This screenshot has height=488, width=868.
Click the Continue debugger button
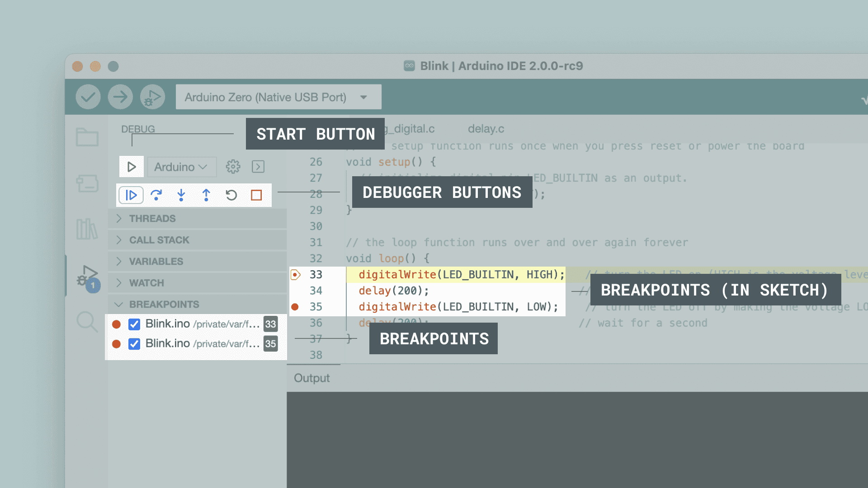coord(131,195)
